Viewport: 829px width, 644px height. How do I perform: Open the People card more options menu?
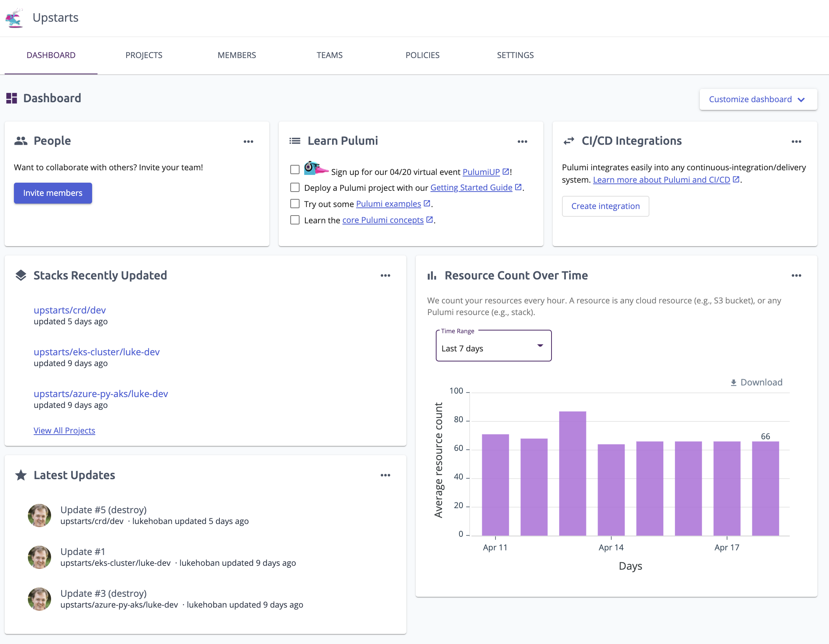pos(248,142)
